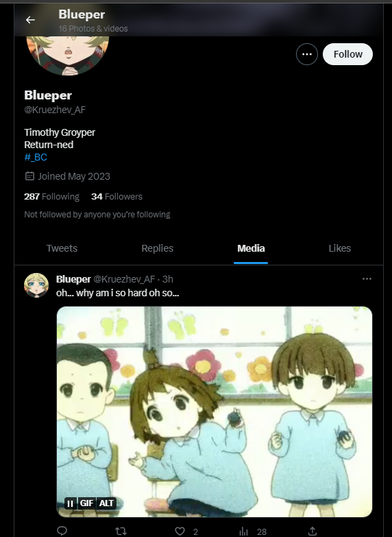392x537 pixels.
Task: Open the tweet's three-dot options menu
Action: tap(367, 278)
